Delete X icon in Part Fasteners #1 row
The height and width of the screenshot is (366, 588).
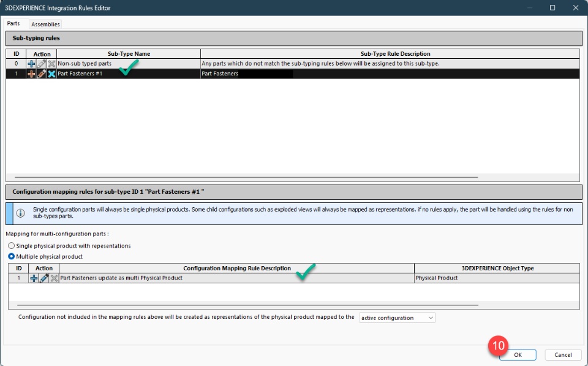coord(51,74)
